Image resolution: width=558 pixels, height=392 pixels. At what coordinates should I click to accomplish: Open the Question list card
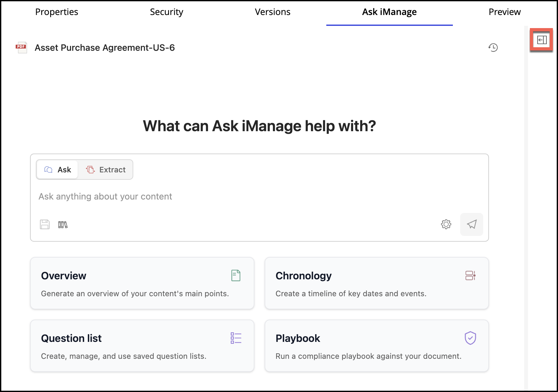click(142, 346)
